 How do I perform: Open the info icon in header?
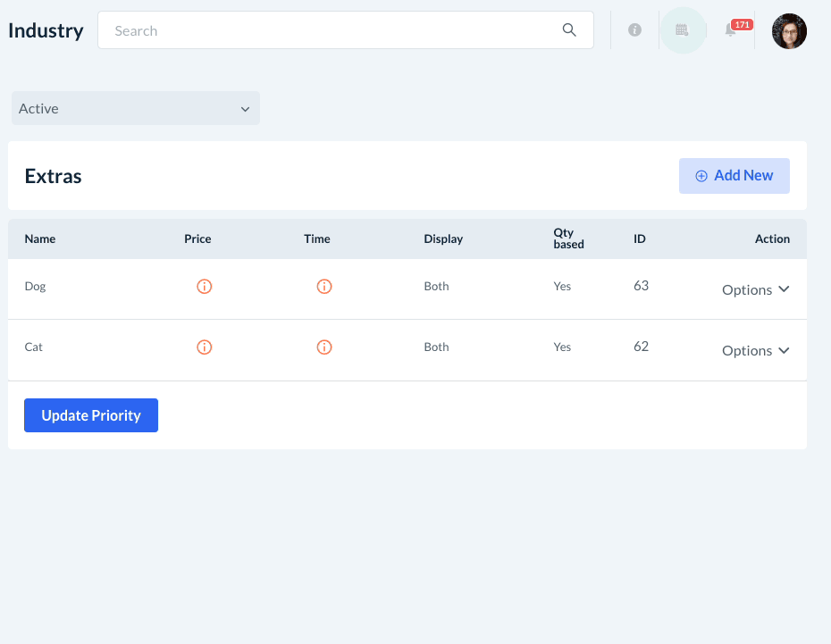[634, 30]
